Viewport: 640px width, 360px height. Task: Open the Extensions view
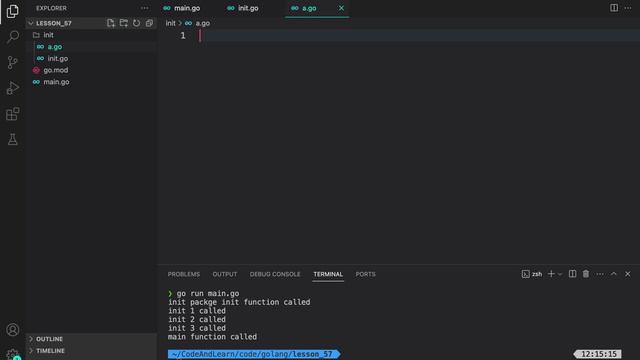[13, 114]
